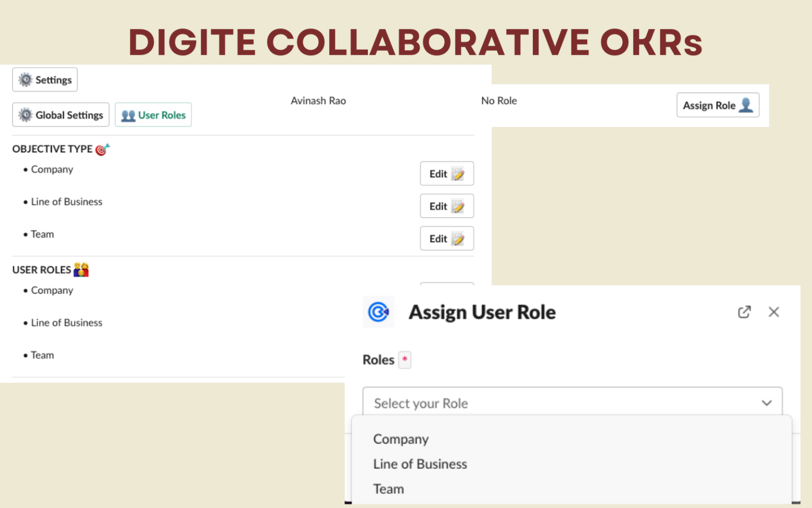Click the gear icon on Global Settings

coord(25,115)
